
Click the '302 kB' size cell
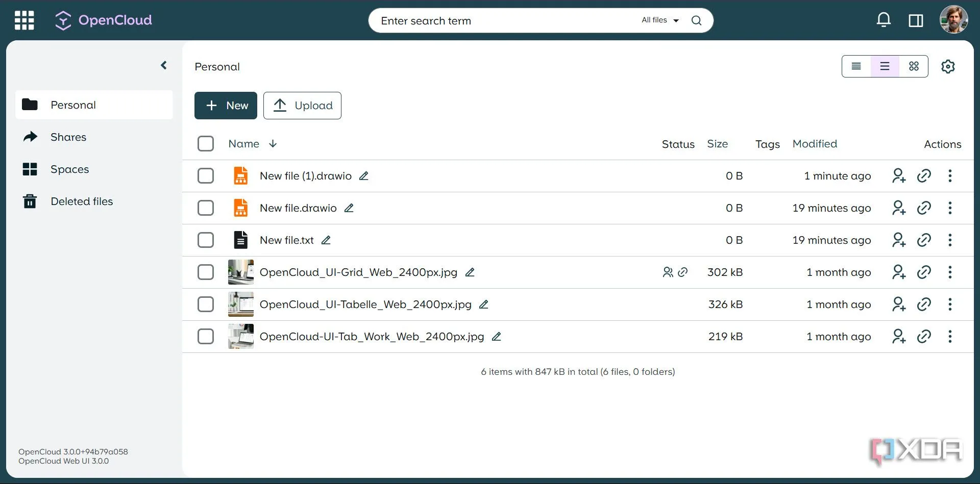pyautogui.click(x=725, y=272)
